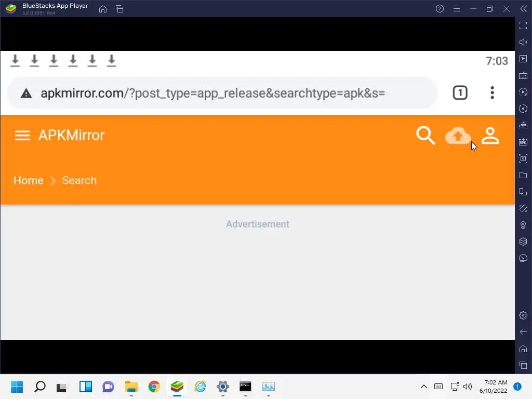This screenshot has width=532, height=399.
Task: Open the media folder icon in sidebar
Action: (523, 175)
